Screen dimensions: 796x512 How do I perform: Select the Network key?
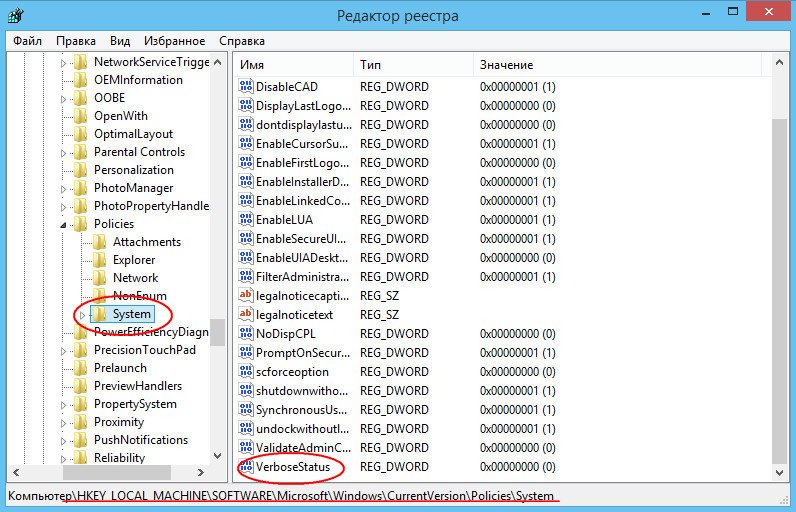tap(136, 278)
